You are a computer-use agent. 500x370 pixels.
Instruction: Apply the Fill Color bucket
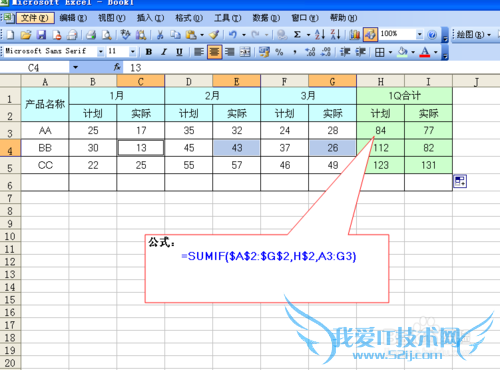pyautogui.click(x=403, y=52)
